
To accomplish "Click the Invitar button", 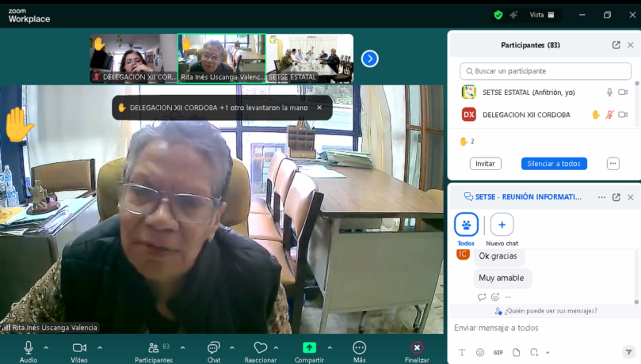I will coord(485,163).
